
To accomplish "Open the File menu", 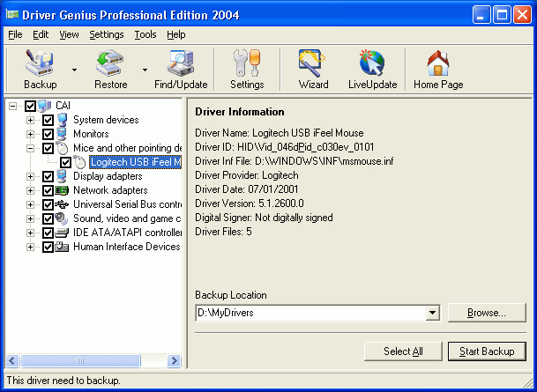I will [15, 34].
